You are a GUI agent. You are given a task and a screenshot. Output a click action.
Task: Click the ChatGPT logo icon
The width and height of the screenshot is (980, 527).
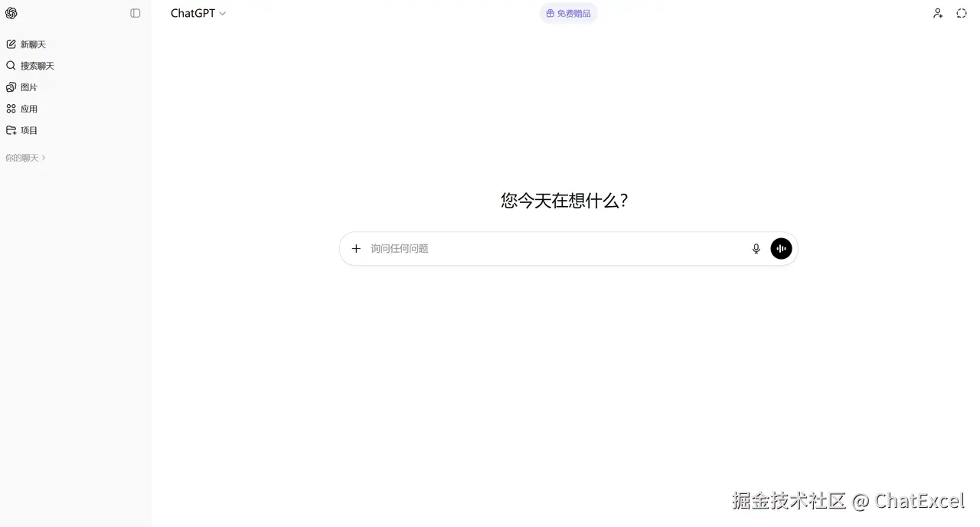[11, 13]
